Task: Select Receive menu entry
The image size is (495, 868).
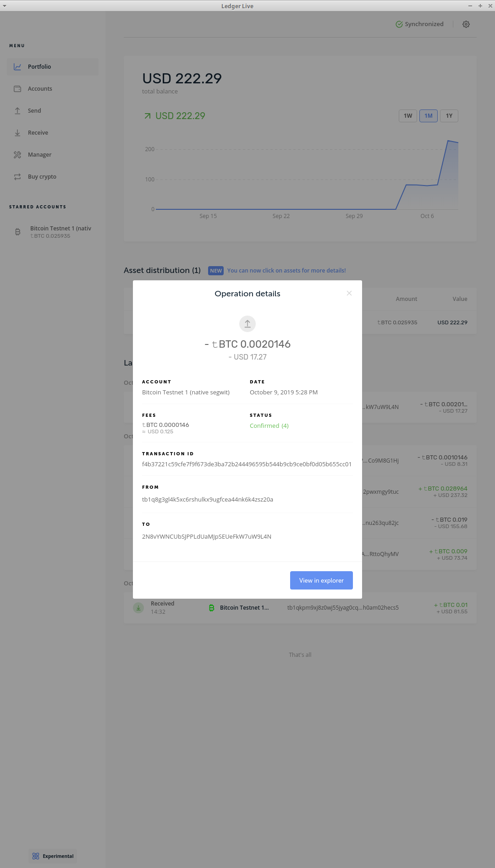Action: click(53, 133)
